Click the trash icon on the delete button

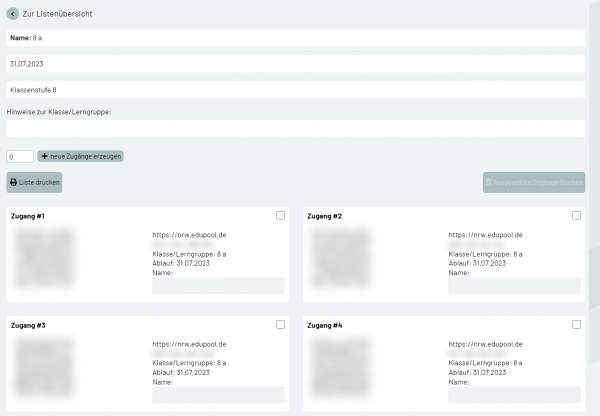[x=488, y=183]
